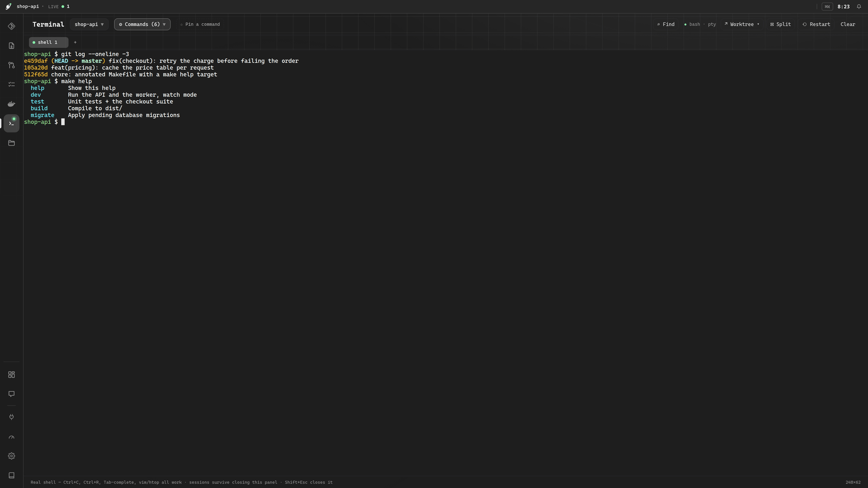Open the checklist tasks sidebar icon
Viewport: 868px width, 488px height.
(11, 84)
